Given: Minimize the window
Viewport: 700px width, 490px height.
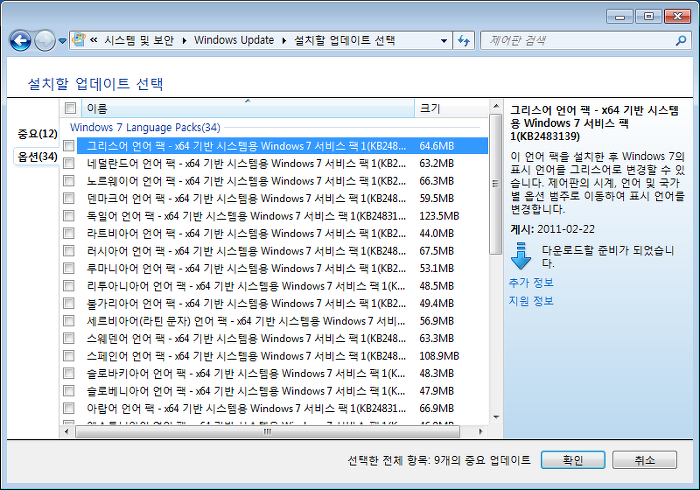Looking at the screenshot, I should [620, 17].
